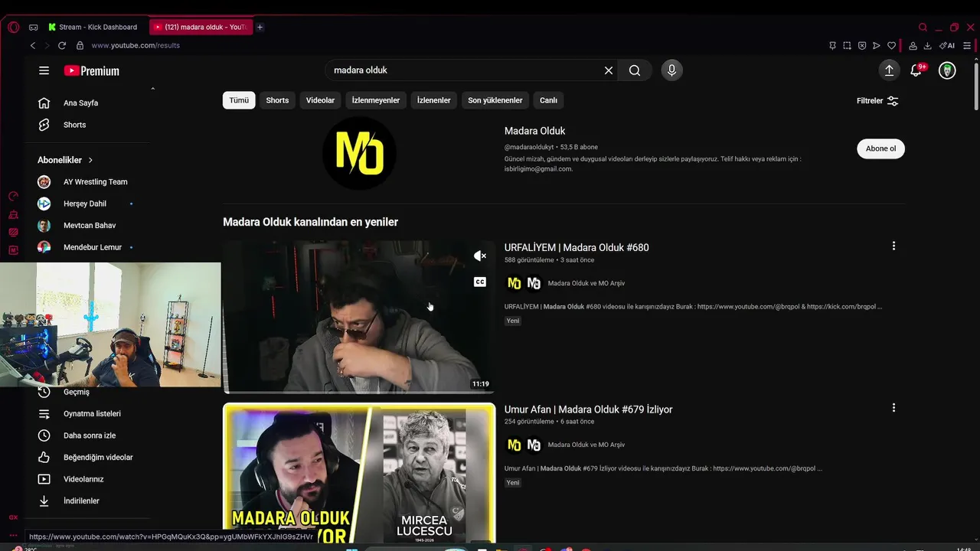Seek in the URFALİYEM preview progress bar

(x=359, y=392)
